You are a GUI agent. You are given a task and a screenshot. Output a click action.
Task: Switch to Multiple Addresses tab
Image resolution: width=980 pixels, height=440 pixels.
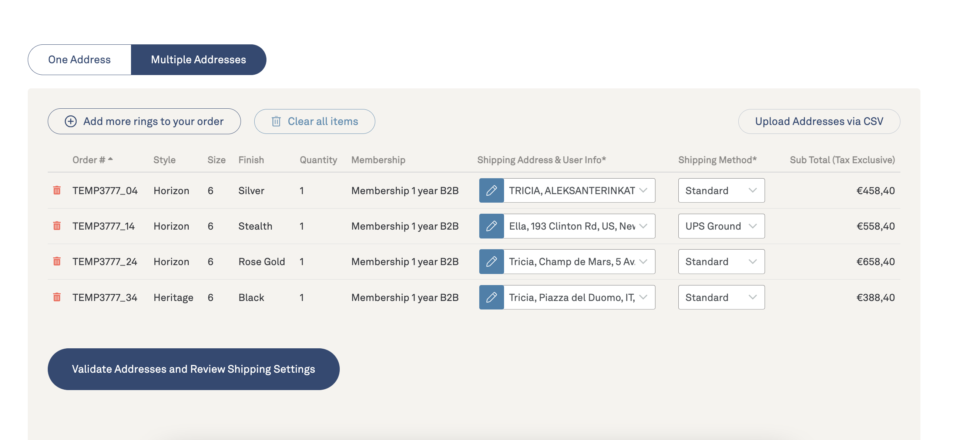199,60
